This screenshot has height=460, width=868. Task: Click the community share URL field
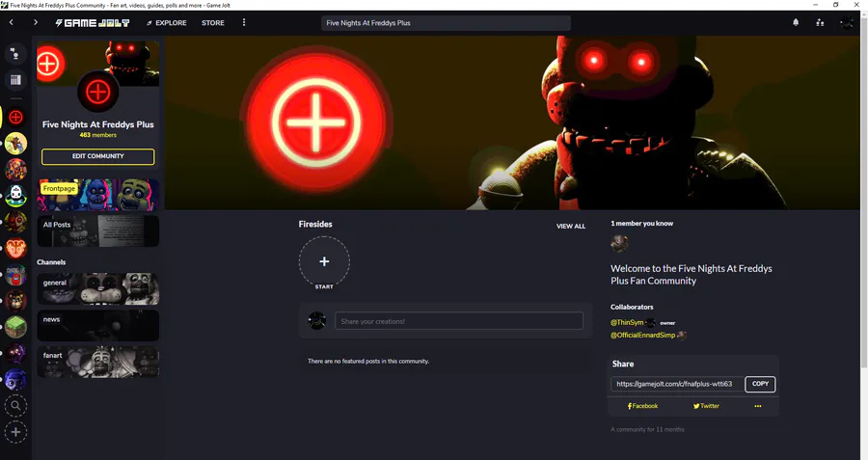coord(677,384)
